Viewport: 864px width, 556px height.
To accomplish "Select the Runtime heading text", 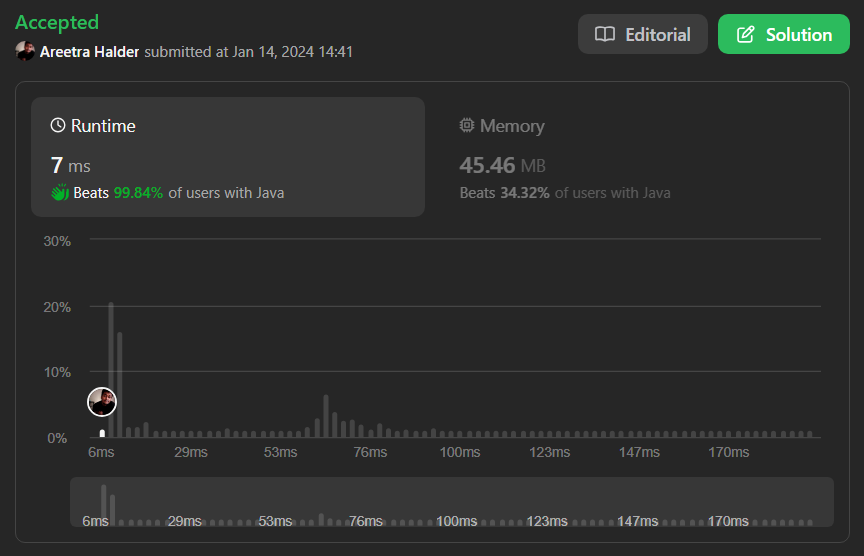I will 103,126.
